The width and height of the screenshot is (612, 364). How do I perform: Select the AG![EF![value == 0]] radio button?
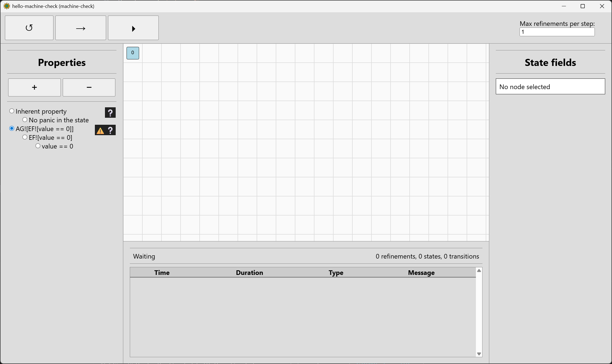(12, 128)
